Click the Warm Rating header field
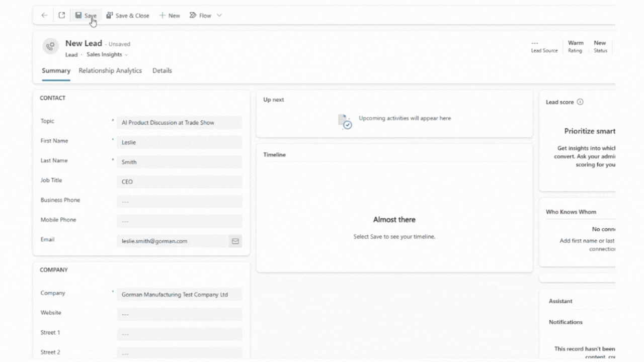 576,47
